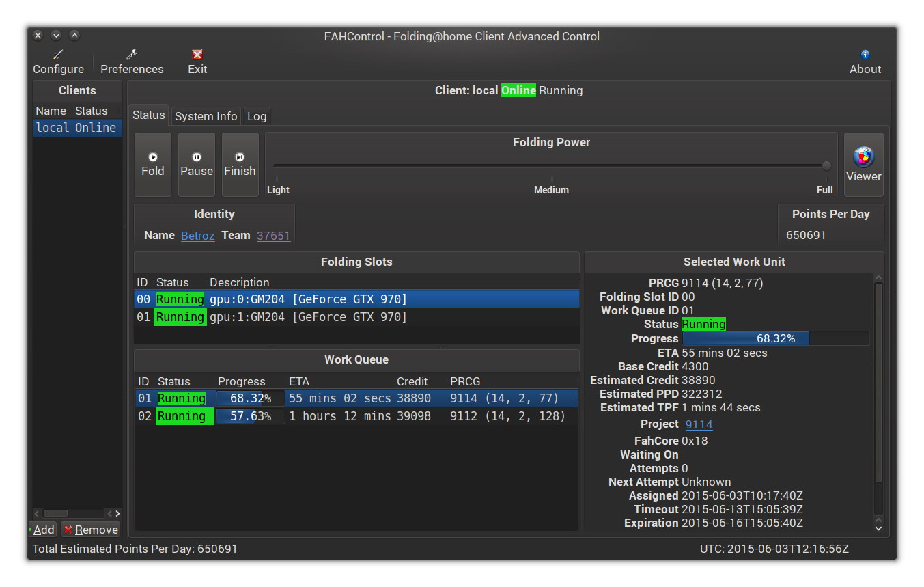Viewport: 924px width, 587px height.
Task: Open the Configure tool
Action: pyautogui.click(x=58, y=62)
